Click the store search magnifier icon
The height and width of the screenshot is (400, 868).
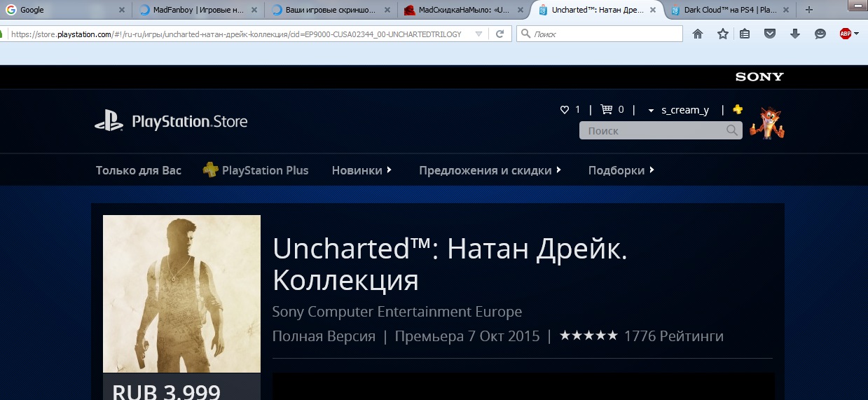click(732, 131)
